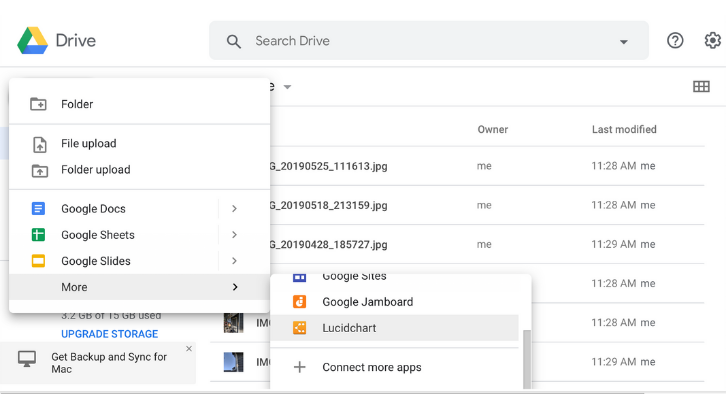
Task: Select Google Jamboard in submenu
Action: pos(394,302)
